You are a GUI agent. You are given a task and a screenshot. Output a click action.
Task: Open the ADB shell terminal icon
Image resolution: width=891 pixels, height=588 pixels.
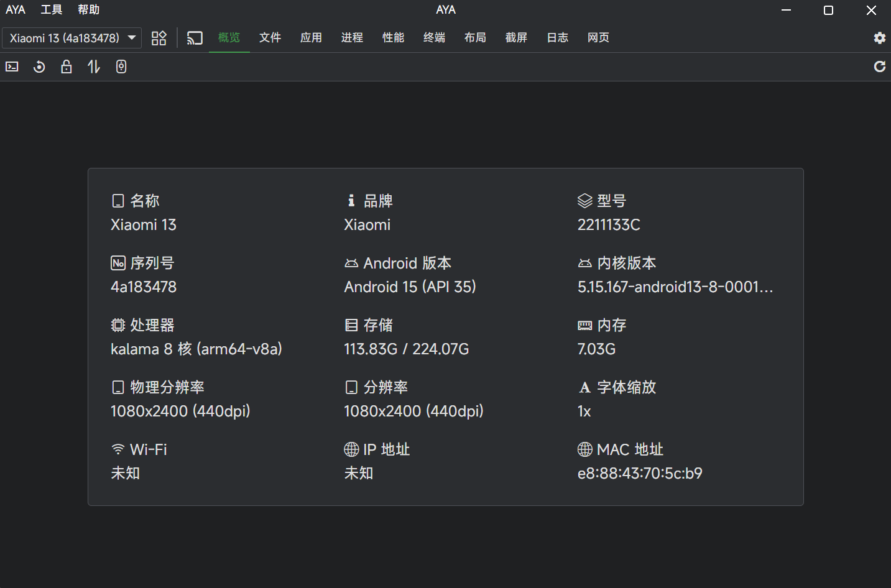(11, 67)
